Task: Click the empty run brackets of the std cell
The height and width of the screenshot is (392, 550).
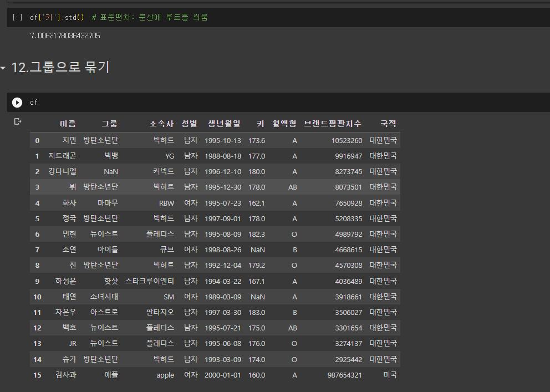Action: pos(17,17)
